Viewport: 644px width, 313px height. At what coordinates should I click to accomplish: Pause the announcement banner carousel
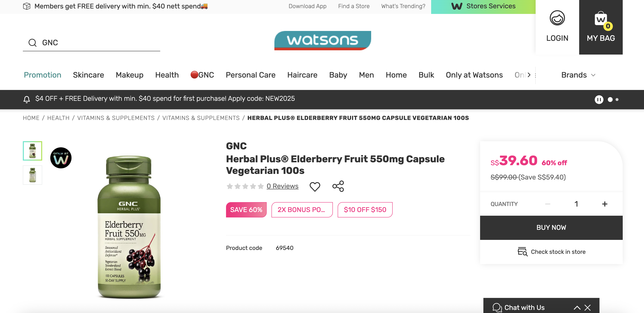pyautogui.click(x=599, y=99)
